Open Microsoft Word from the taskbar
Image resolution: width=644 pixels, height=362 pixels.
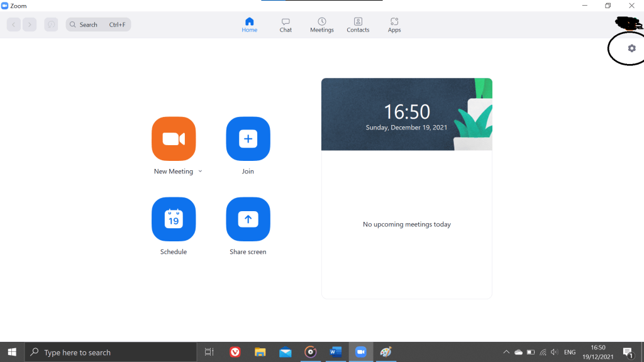coord(335,352)
